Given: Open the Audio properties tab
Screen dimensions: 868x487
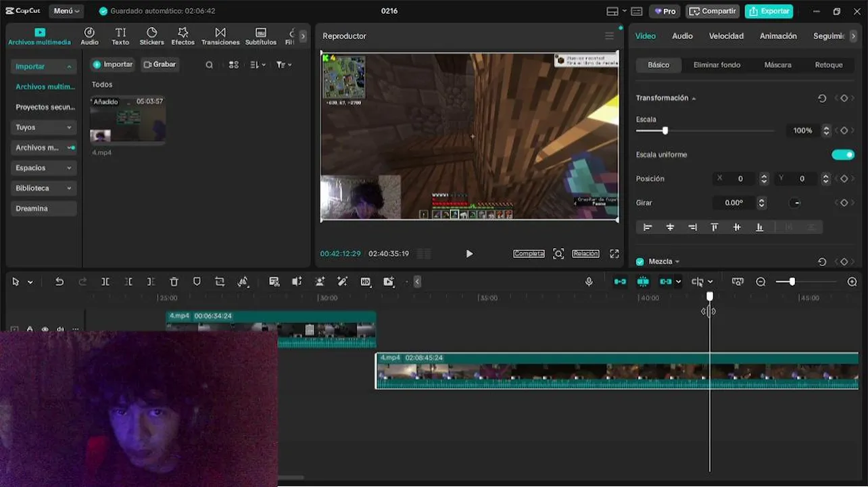Looking at the screenshot, I should tap(682, 36).
